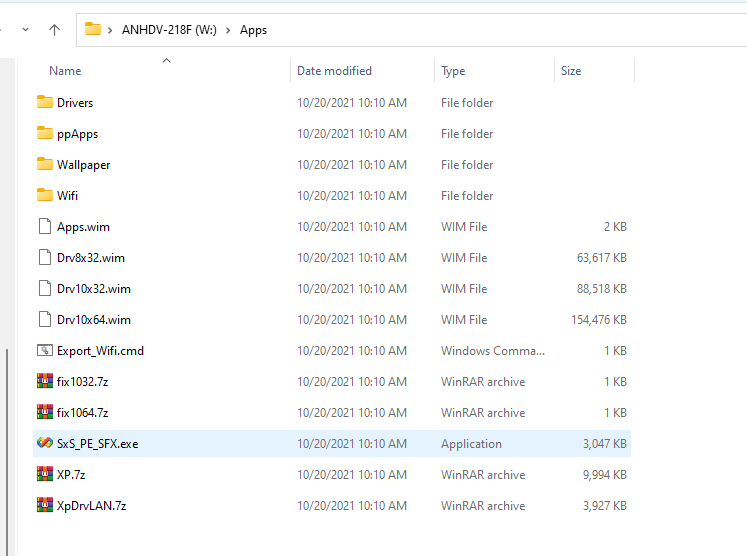Click the Wallpaper folder icon
This screenshot has height=556, width=747.
point(45,164)
